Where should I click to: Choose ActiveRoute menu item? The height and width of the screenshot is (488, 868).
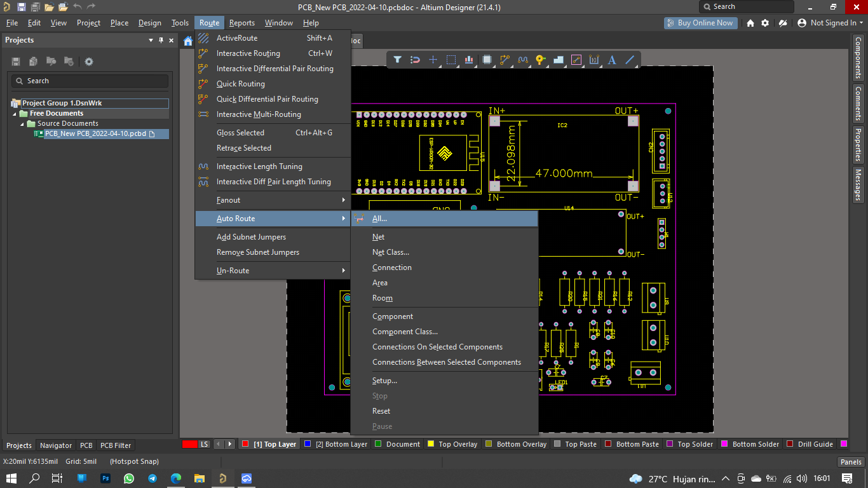[x=273, y=38]
